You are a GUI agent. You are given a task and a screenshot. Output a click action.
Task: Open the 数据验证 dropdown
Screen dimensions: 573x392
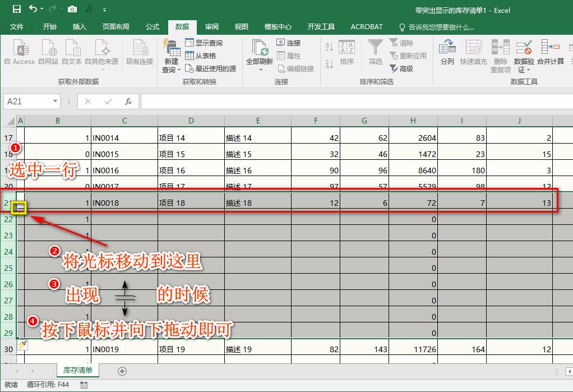pos(524,56)
